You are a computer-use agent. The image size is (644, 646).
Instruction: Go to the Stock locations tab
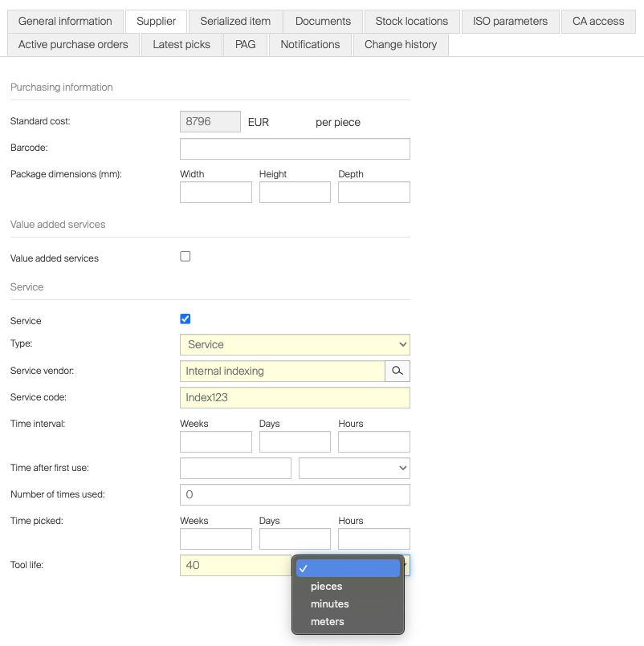click(412, 21)
